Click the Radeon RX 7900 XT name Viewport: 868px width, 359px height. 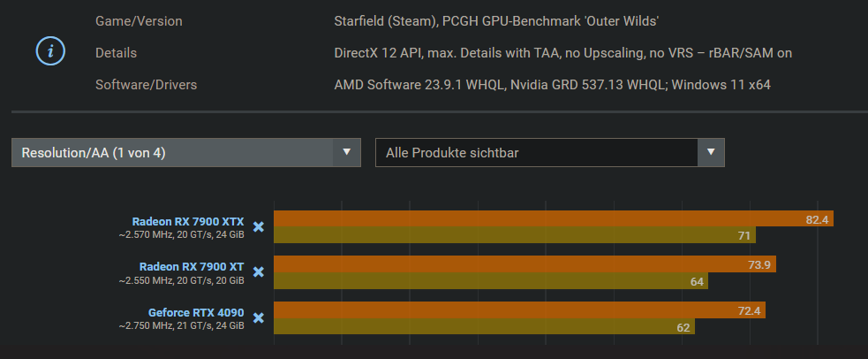(x=192, y=266)
